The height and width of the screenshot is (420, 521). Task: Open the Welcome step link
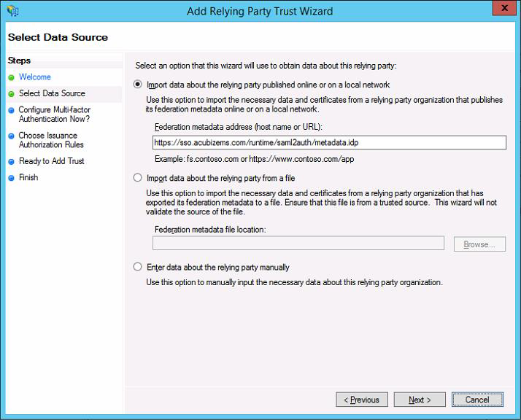coord(35,77)
